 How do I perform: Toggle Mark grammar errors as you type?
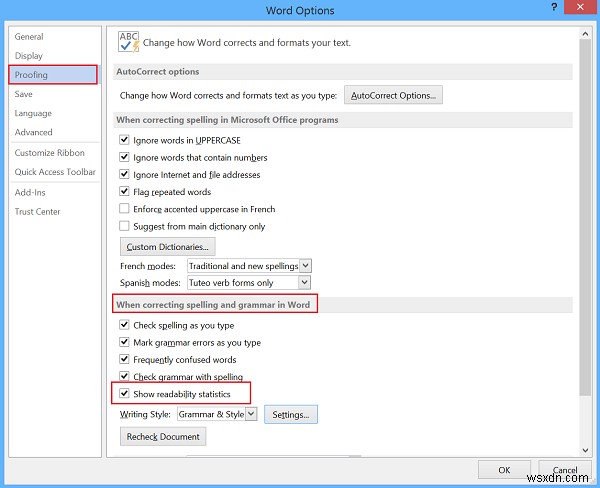[x=124, y=342]
